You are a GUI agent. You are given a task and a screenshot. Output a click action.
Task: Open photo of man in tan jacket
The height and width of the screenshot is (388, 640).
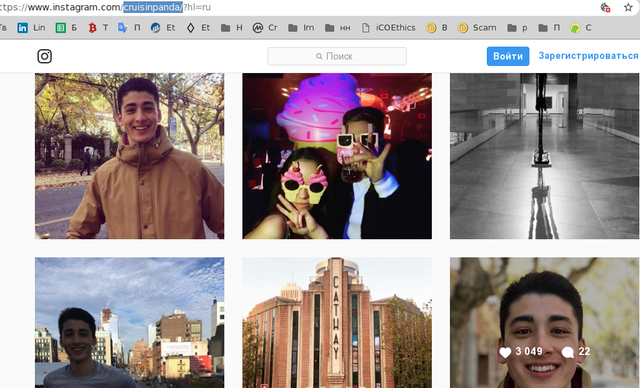tap(129, 156)
